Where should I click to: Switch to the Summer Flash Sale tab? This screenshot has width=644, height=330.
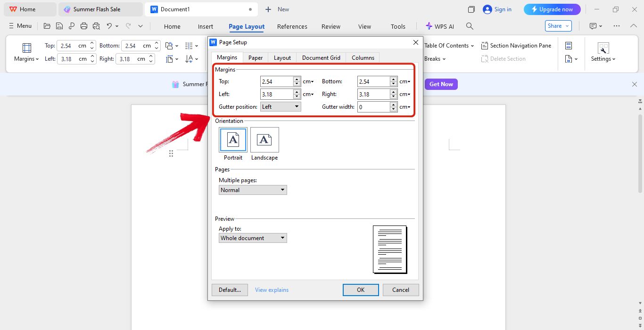[100, 9]
